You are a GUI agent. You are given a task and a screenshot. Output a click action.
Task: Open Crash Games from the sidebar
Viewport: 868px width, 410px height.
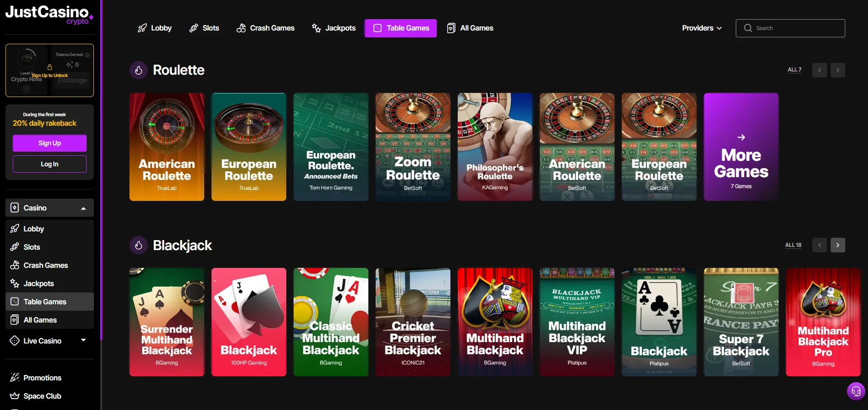point(15,265)
